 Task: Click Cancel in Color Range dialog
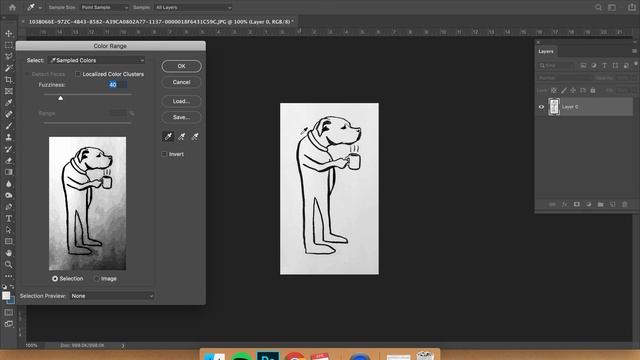181,82
